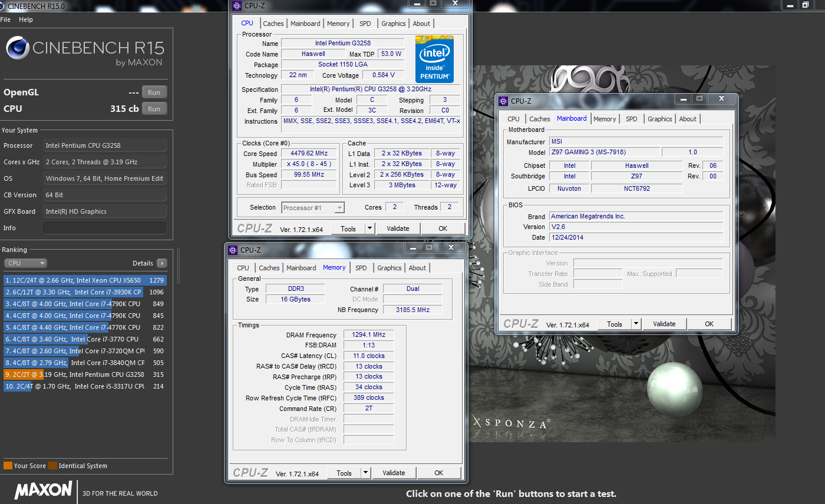
Task: Switch to the Mainboard tab in the CPU-Z CPU window
Action: [305, 24]
